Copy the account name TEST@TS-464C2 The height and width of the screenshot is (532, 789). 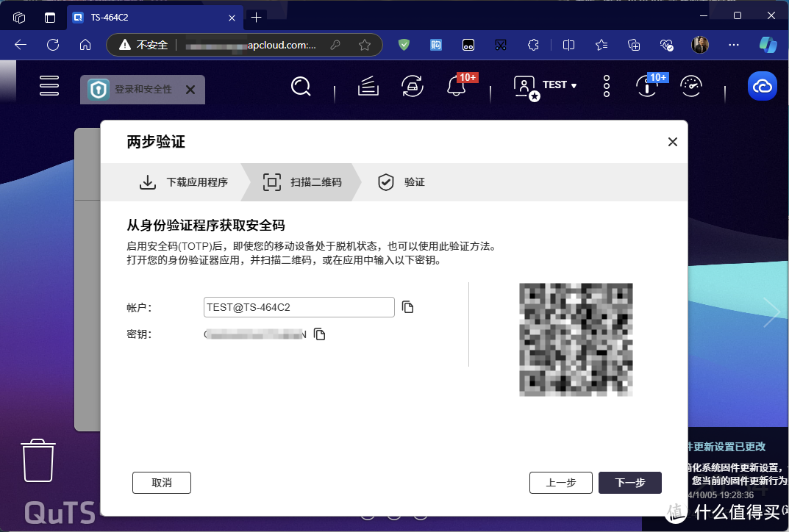click(408, 307)
